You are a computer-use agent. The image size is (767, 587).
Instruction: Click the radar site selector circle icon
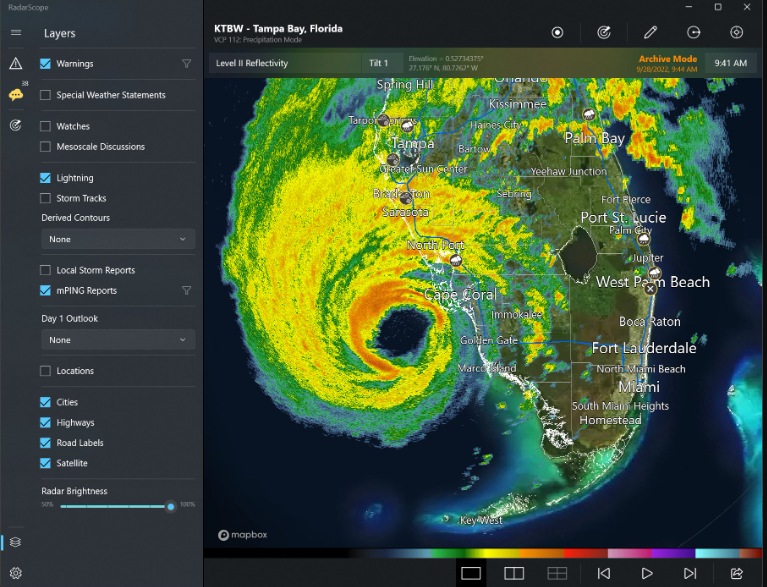click(x=557, y=32)
